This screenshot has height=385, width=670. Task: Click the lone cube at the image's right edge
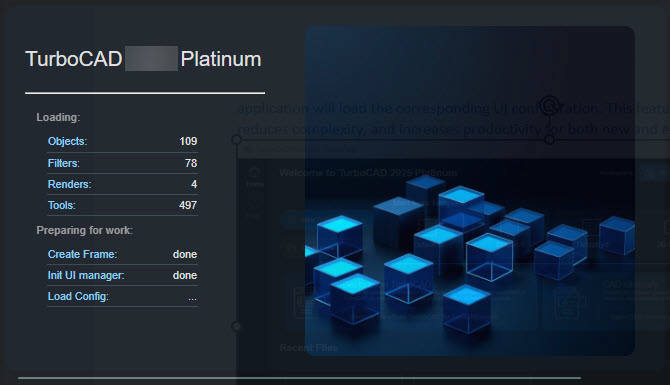[x=617, y=235]
